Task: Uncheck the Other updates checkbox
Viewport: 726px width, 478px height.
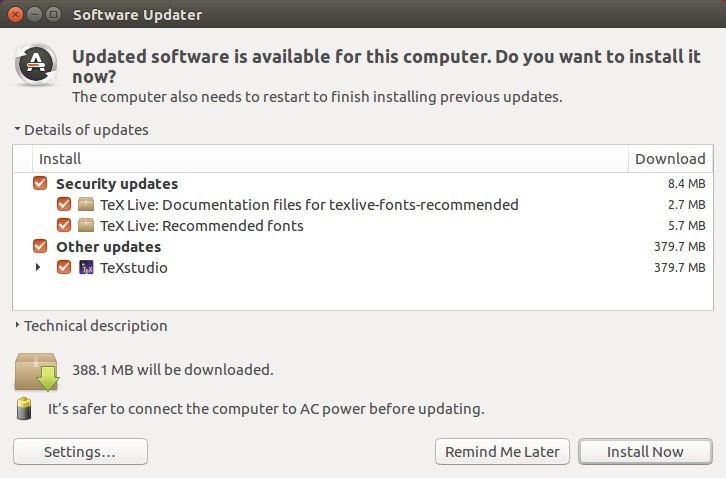Action: point(40,246)
